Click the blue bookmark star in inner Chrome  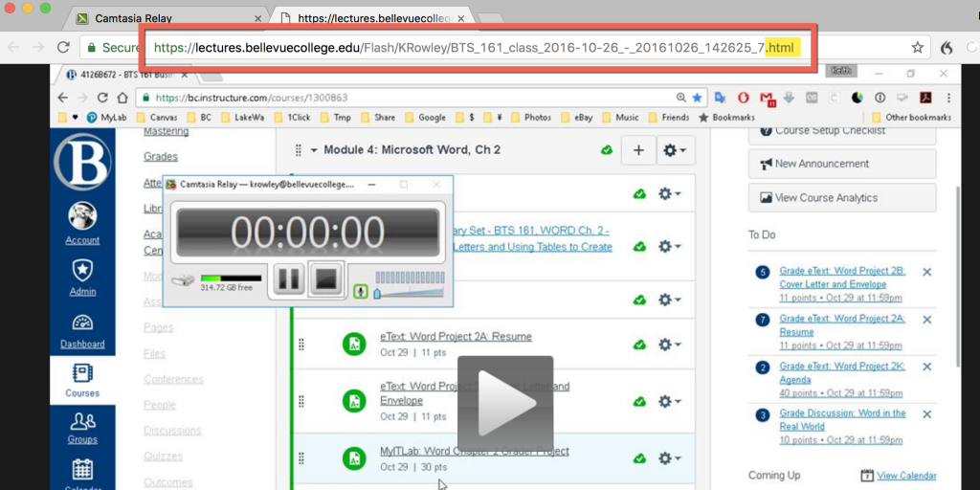click(x=698, y=98)
